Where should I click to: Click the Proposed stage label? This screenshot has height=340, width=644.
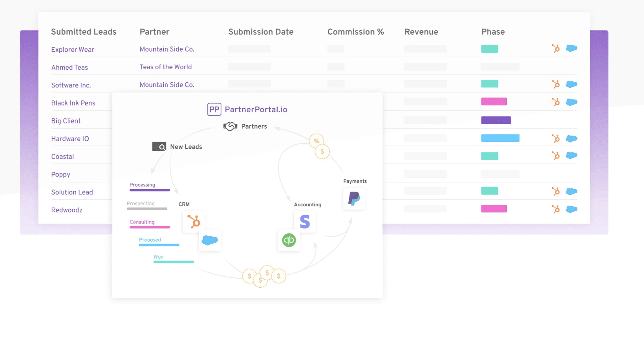coord(150,240)
